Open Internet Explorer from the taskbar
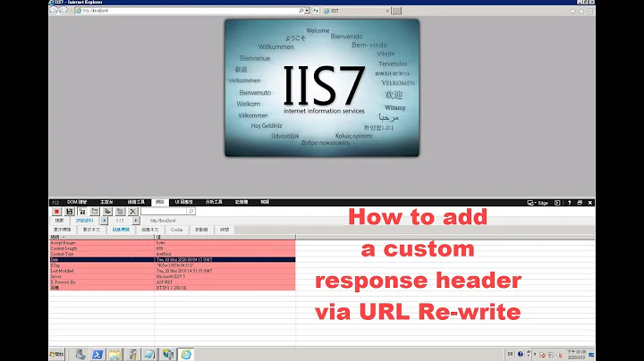Viewport: 644px width, 361px height. [186, 355]
